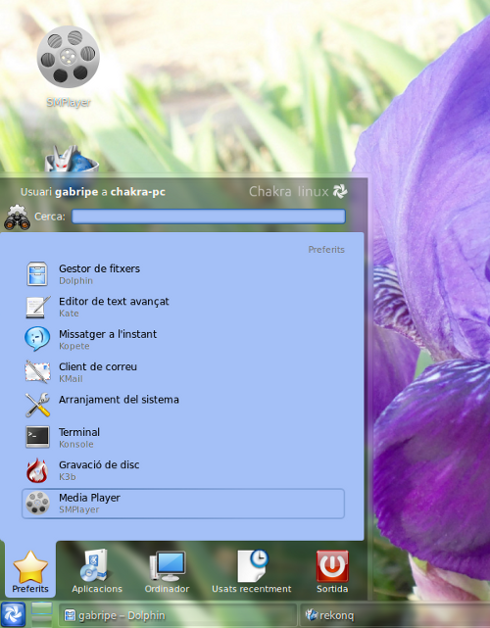The image size is (490, 628).
Task: Click user text 'gabripe a chakra-pc'
Action: tap(110, 192)
